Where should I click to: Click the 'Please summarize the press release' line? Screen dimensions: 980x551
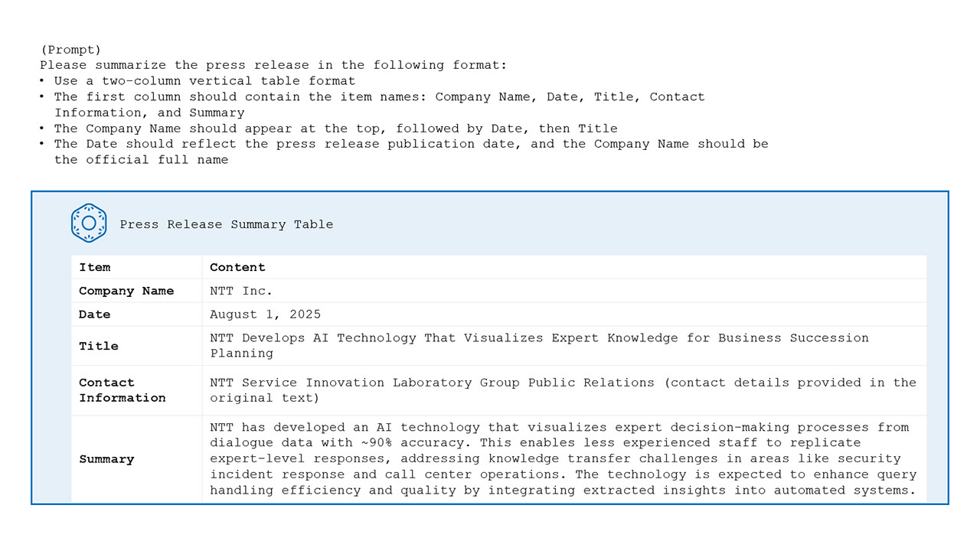pyautogui.click(x=273, y=65)
